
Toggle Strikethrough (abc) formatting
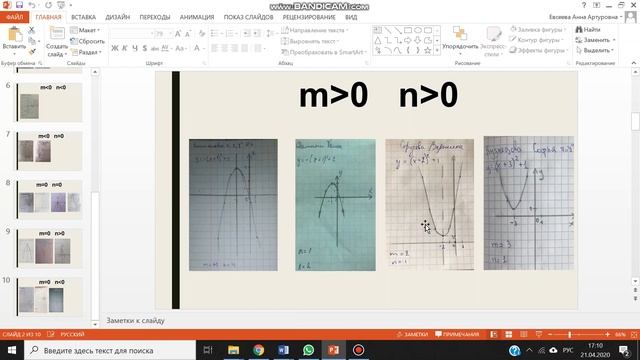coord(155,48)
